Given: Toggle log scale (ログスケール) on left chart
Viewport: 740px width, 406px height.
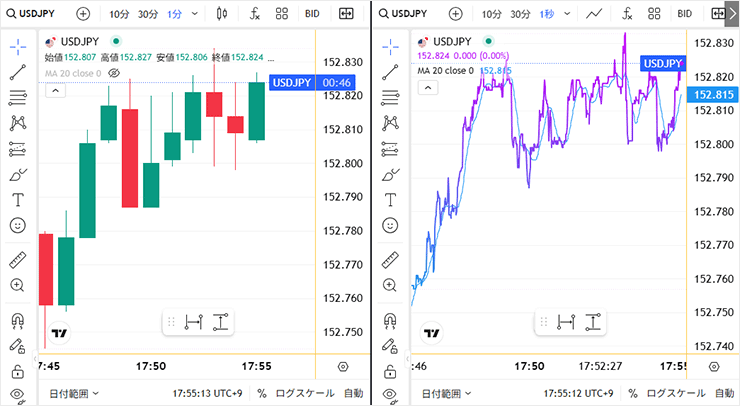Looking at the screenshot, I should pyautogui.click(x=304, y=393).
